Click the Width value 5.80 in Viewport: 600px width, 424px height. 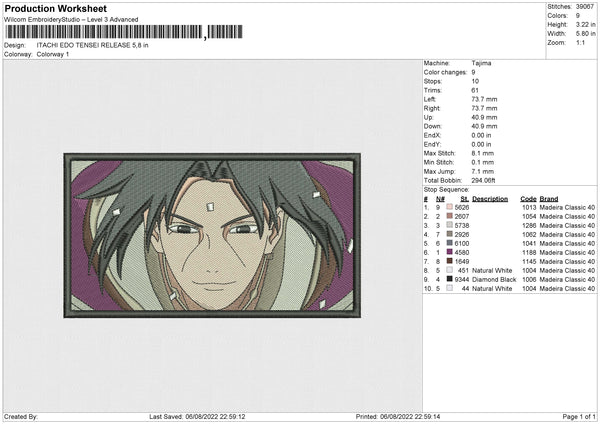coord(585,34)
